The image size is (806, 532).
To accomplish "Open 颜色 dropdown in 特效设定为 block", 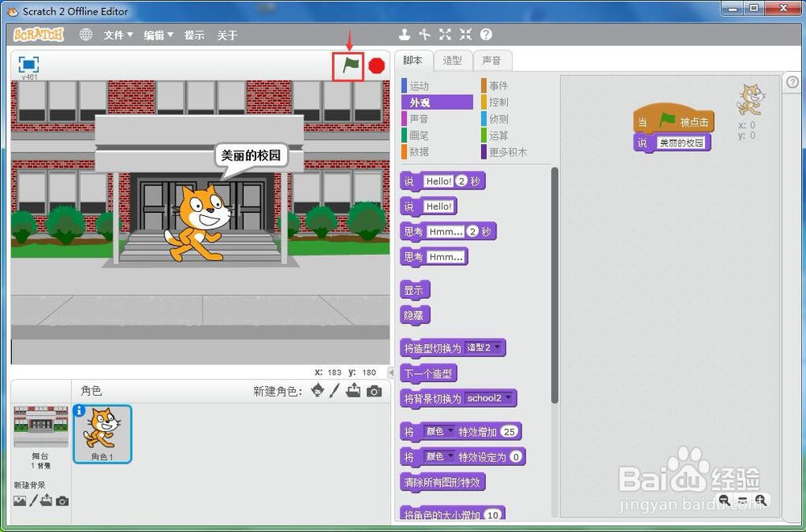I will [x=439, y=456].
